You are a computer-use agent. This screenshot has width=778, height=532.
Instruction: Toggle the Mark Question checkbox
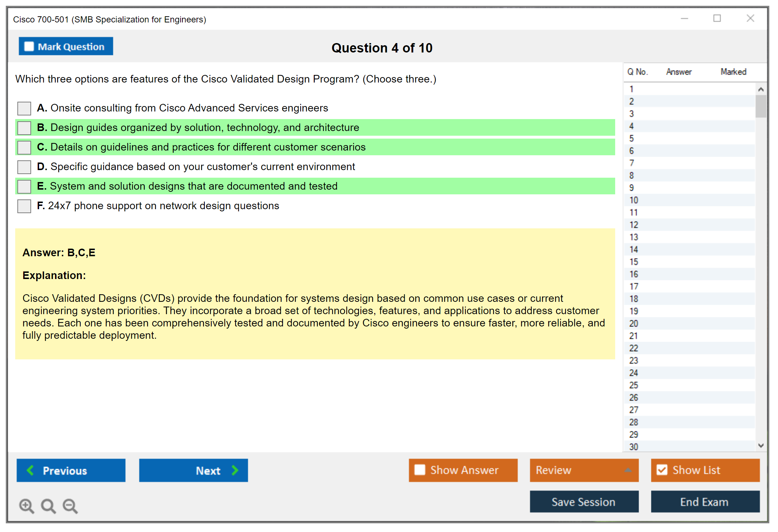click(x=29, y=47)
